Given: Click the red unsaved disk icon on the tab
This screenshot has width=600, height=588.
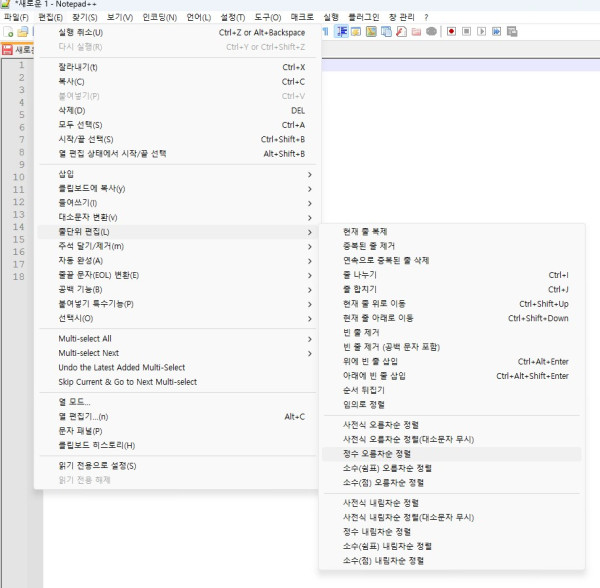Looking at the screenshot, I should coord(7,50).
